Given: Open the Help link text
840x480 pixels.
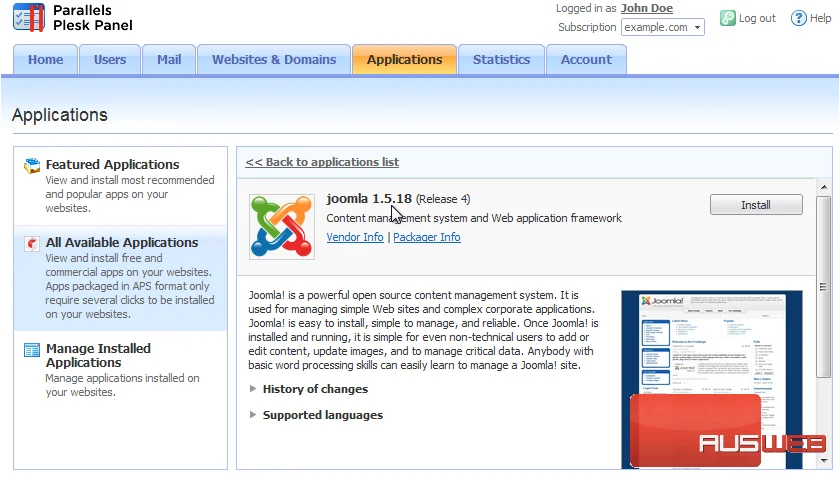Looking at the screenshot, I should click(x=820, y=18).
